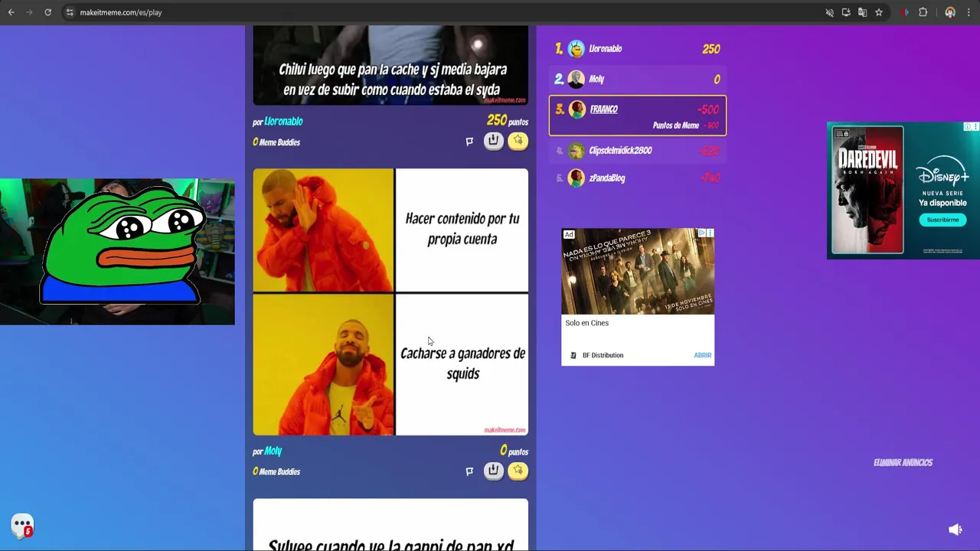Select zPandaBlog in the leaderboard
The image size is (980, 551).
638,178
